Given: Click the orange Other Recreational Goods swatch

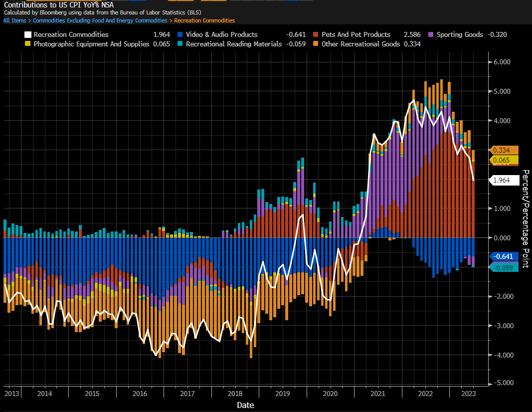Looking at the screenshot, I should click(316, 44).
